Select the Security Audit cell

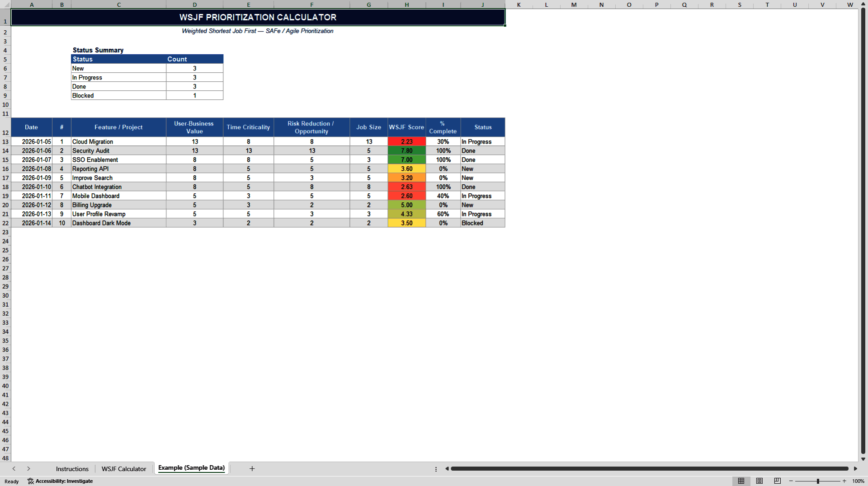coord(118,151)
